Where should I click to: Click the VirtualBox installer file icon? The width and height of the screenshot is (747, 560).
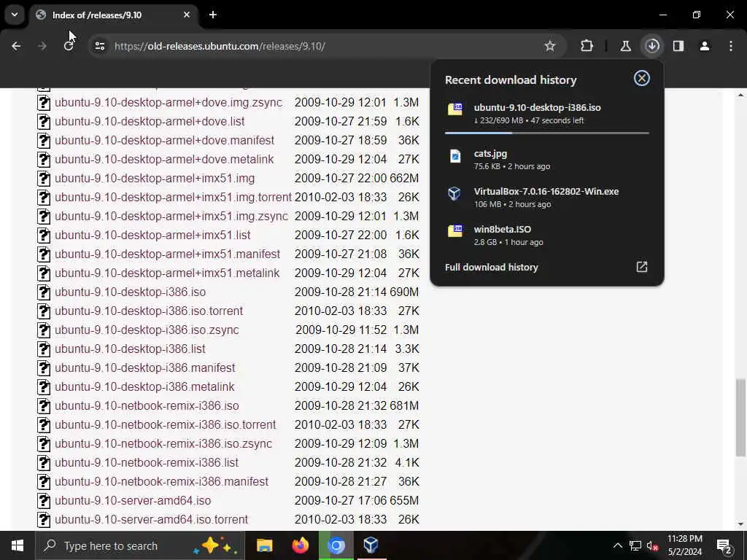pos(454,193)
